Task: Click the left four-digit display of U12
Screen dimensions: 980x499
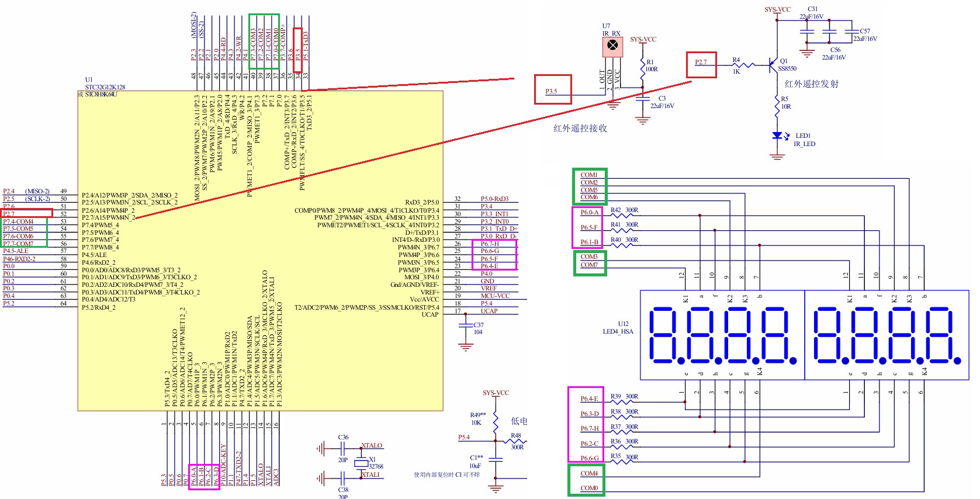Action: (x=722, y=335)
